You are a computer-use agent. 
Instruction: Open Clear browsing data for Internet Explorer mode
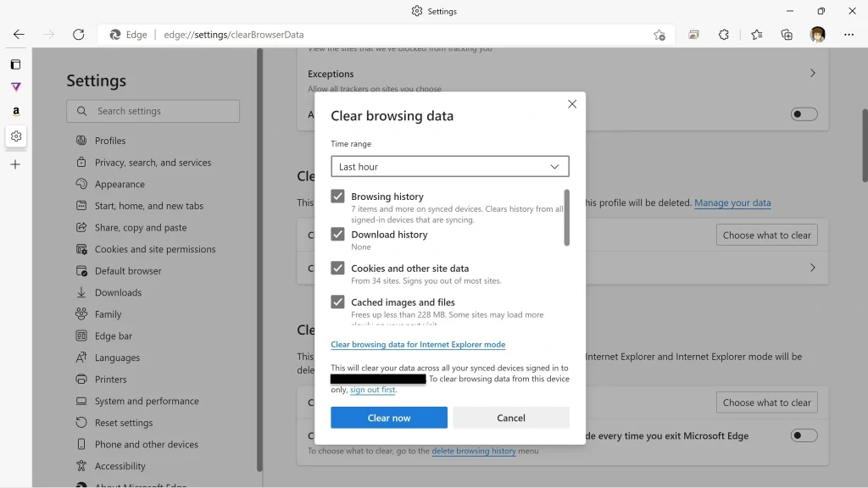(x=418, y=344)
